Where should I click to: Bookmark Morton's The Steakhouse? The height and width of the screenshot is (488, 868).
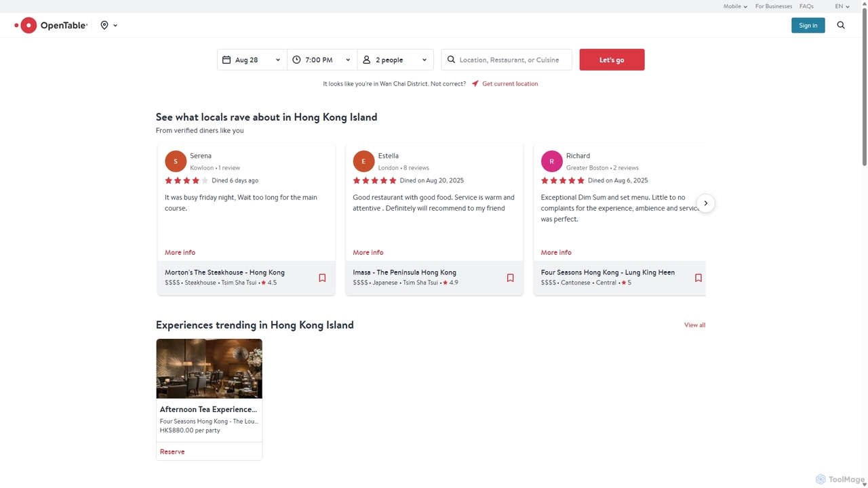(x=322, y=278)
